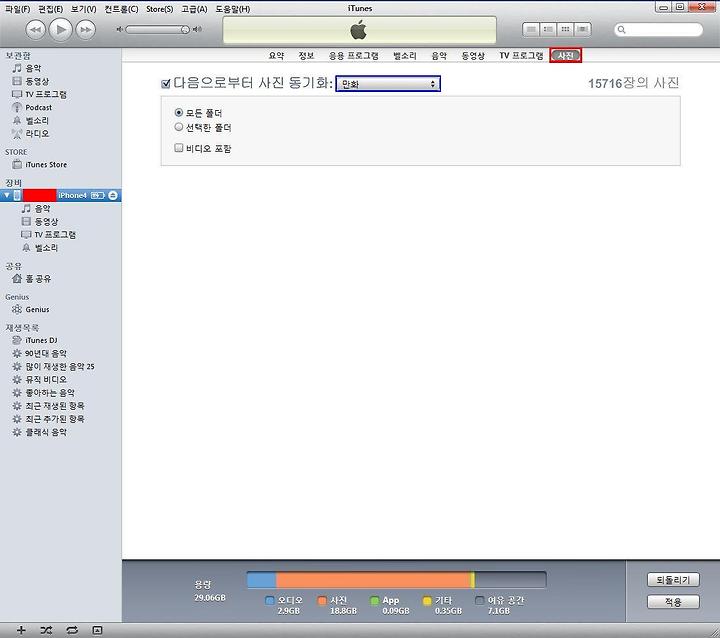Open the 좋아하는 음악 playlist
Screen dimensions: 720x638
[50, 393]
